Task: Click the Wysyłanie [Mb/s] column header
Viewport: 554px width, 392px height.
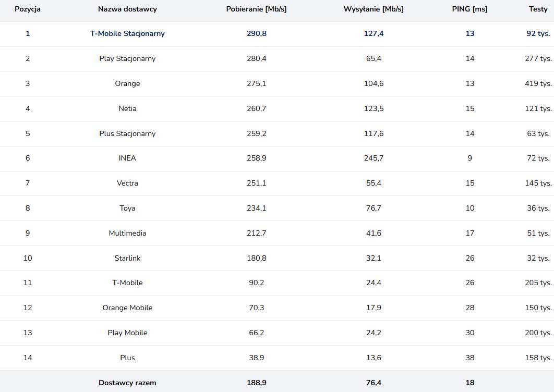Action: [374, 9]
